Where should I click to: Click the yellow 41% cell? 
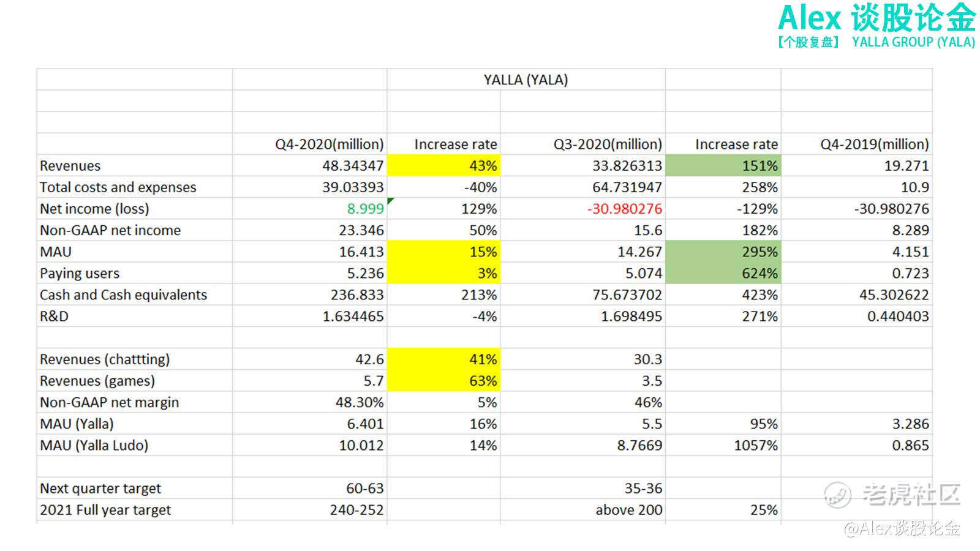[443, 359]
